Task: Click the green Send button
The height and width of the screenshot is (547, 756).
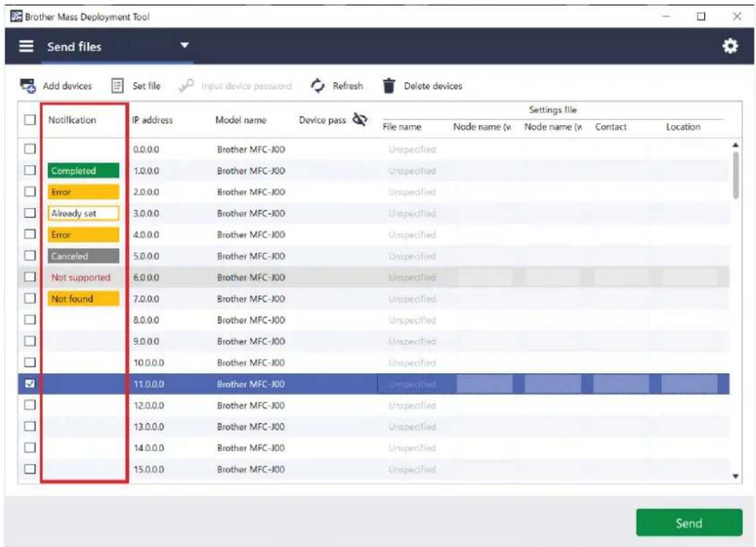Action: (689, 523)
